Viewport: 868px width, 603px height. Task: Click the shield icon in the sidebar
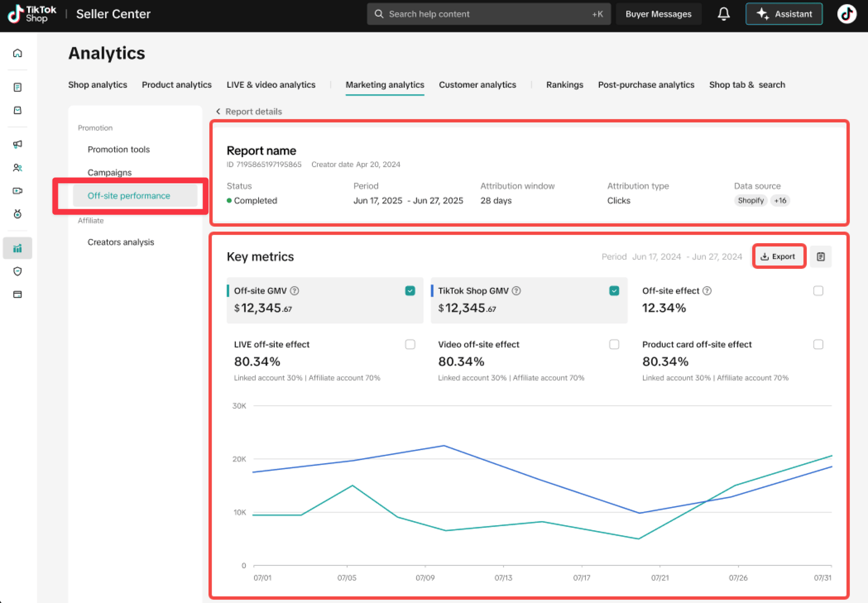(x=18, y=271)
